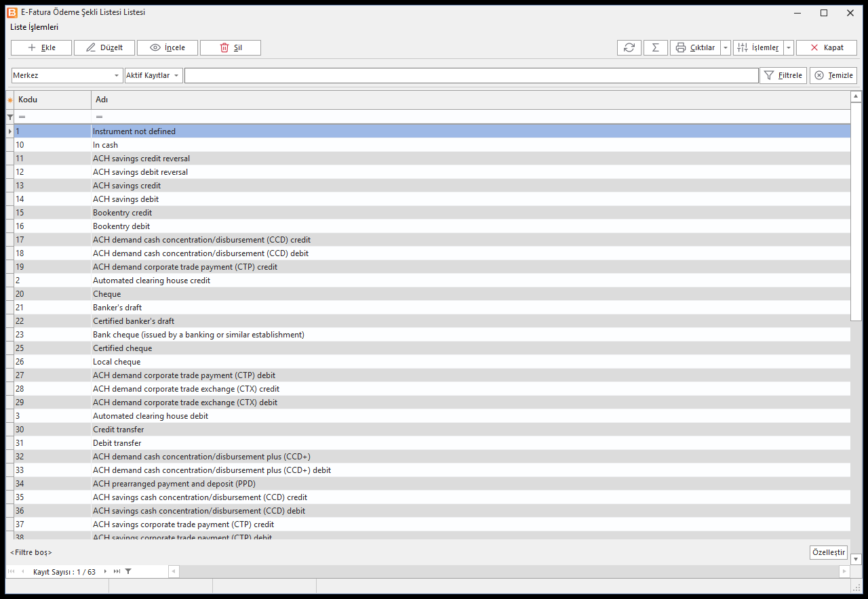The height and width of the screenshot is (599, 868).
Task: Click the search filter text field
Action: (471, 75)
